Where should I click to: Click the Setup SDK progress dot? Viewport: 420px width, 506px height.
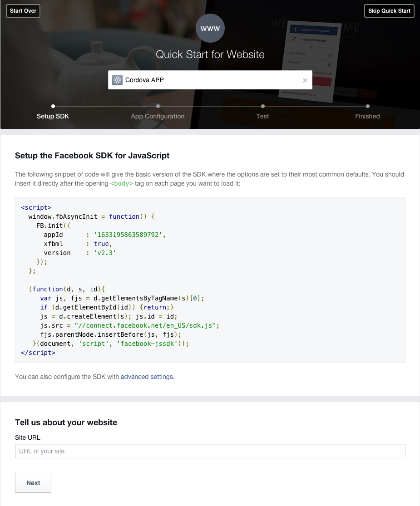53,106
